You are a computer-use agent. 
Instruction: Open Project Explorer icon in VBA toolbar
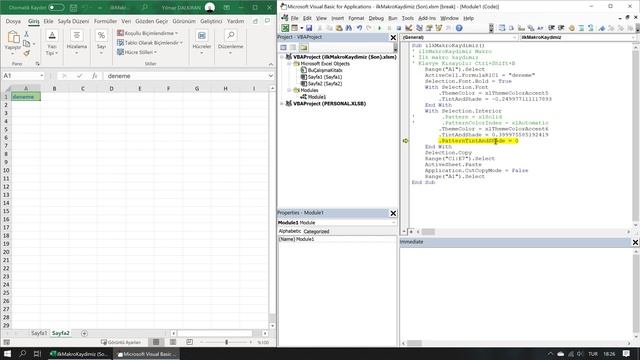point(419,28)
